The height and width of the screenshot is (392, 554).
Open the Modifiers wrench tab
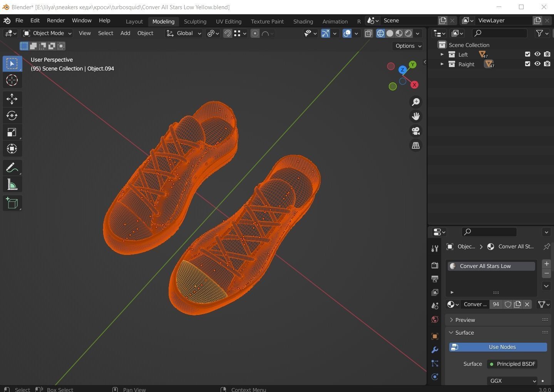tap(435, 350)
